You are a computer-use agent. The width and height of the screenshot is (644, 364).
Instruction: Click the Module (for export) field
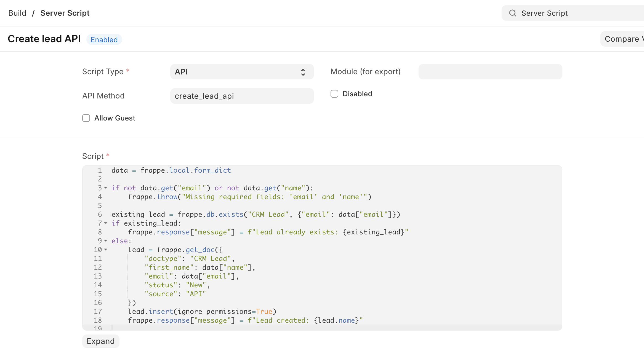point(490,72)
